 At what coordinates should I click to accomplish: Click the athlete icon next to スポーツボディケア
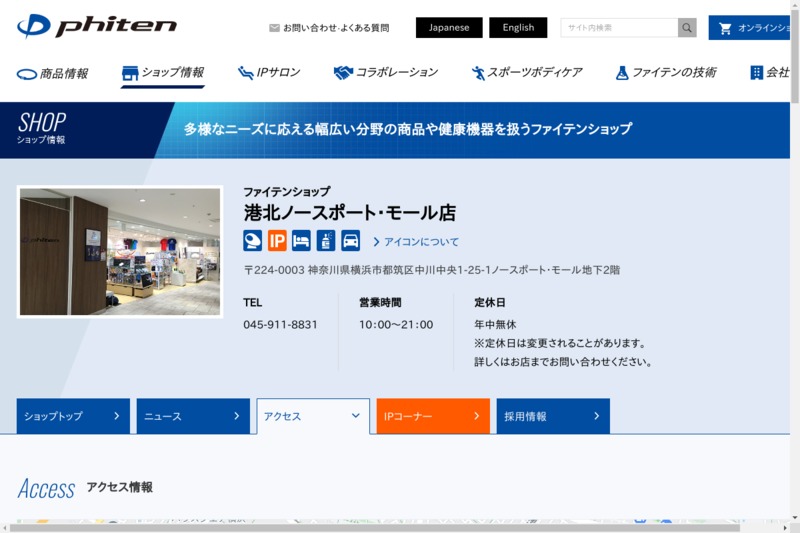pyautogui.click(x=478, y=73)
